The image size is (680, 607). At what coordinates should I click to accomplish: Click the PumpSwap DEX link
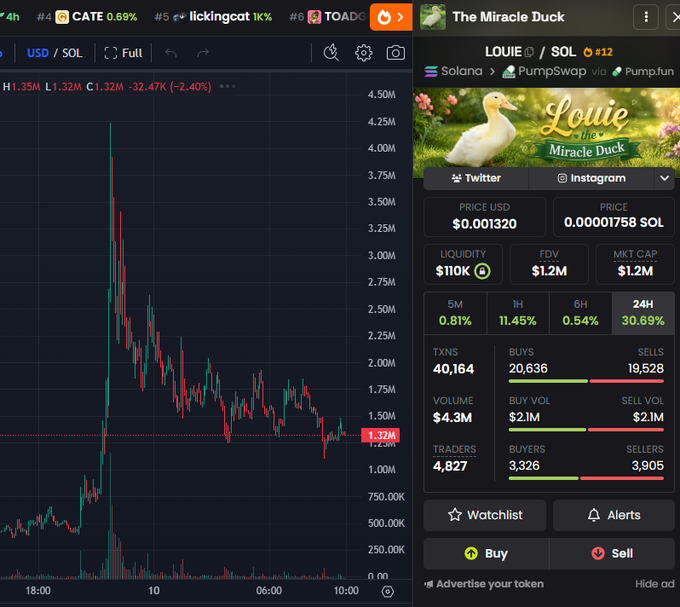pyautogui.click(x=544, y=71)
